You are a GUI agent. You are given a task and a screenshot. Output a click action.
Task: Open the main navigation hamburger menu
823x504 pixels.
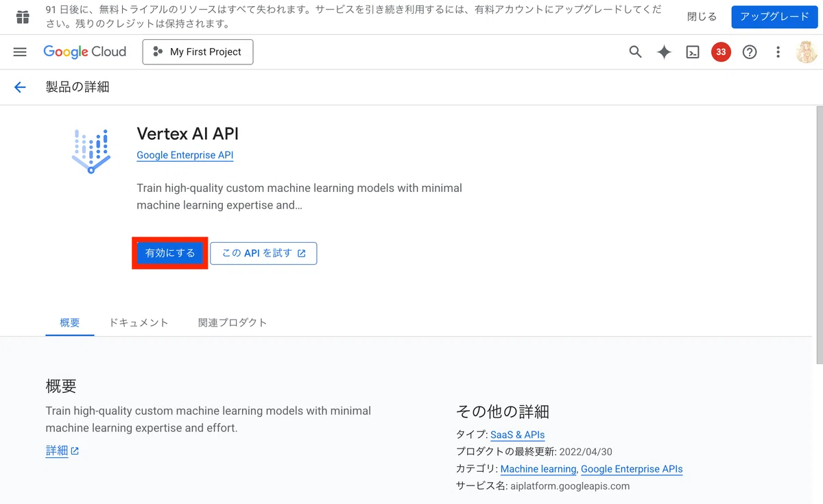click(x=20, y=52)
